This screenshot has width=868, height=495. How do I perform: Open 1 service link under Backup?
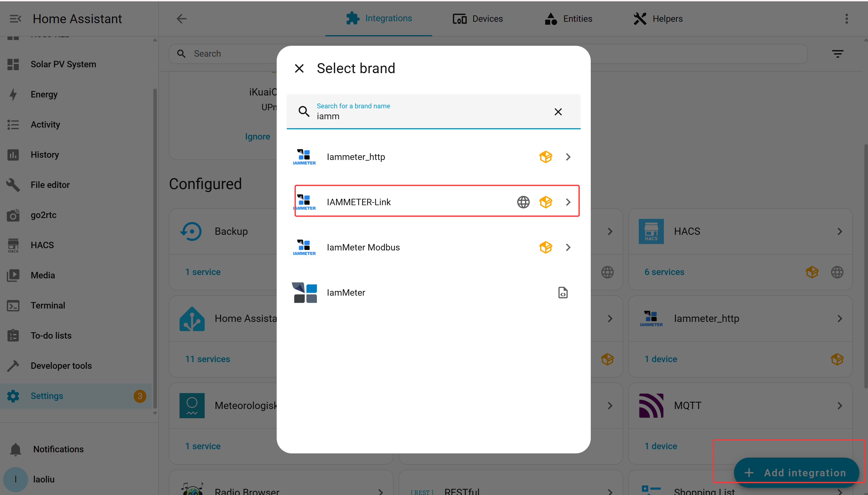[203, 272]
